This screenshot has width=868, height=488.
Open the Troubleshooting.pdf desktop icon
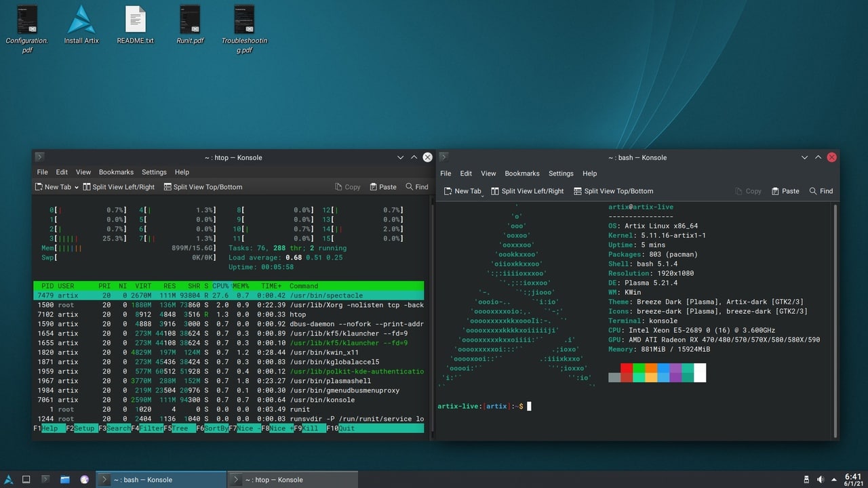click(244, 28)
